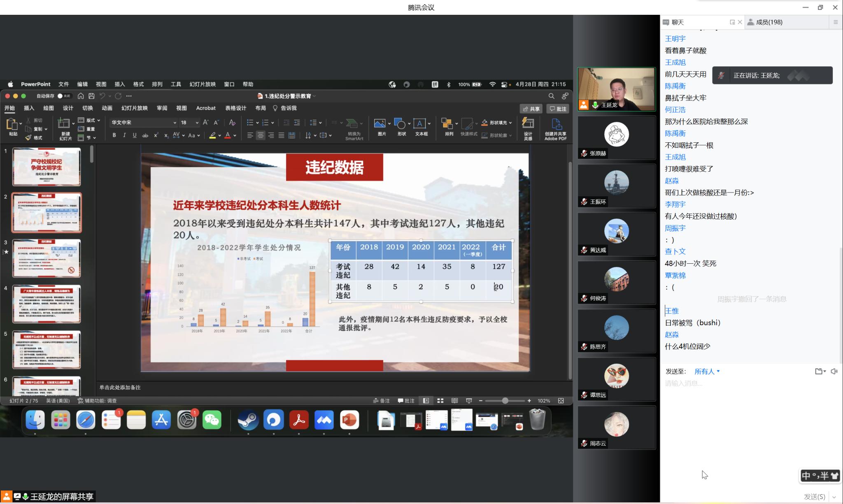Open Safari from the Dock
843x504 pixels.
pyautogui.click(x=86, y=420)
